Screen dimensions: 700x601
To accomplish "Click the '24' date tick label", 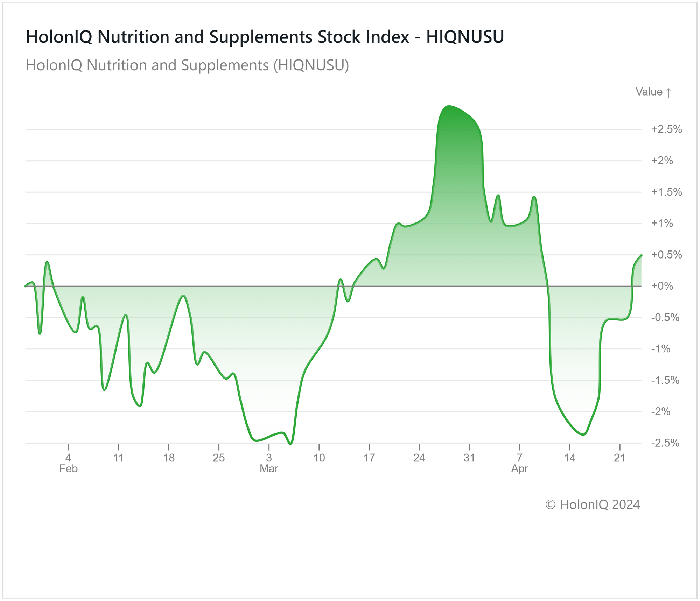I will [419, 458].
